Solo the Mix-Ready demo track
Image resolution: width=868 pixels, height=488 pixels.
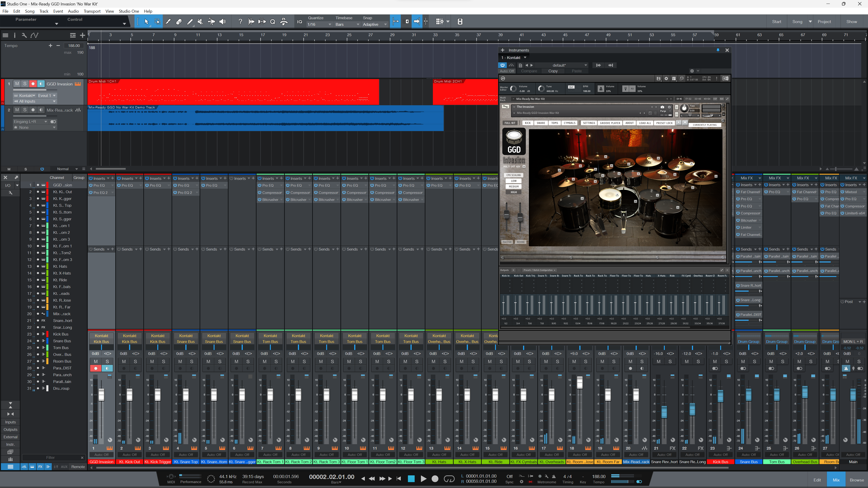pos(25,110)
